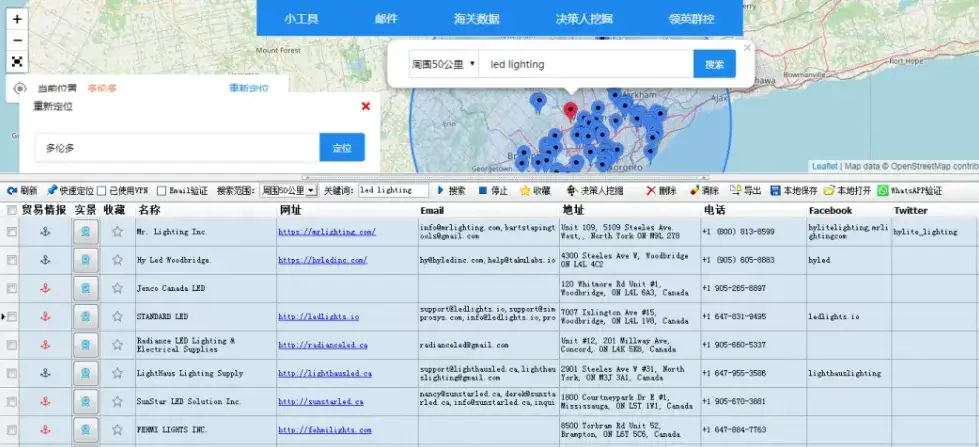979x447 pixels.
Task: Open WhatsAPP验证 toolbar item
Action: tap(909, 190)
